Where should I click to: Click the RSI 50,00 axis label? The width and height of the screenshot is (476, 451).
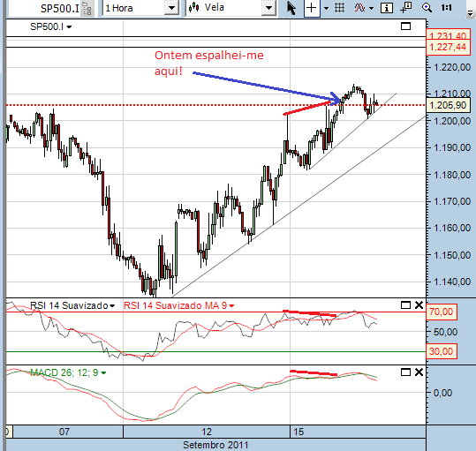[x=445, y=332]
